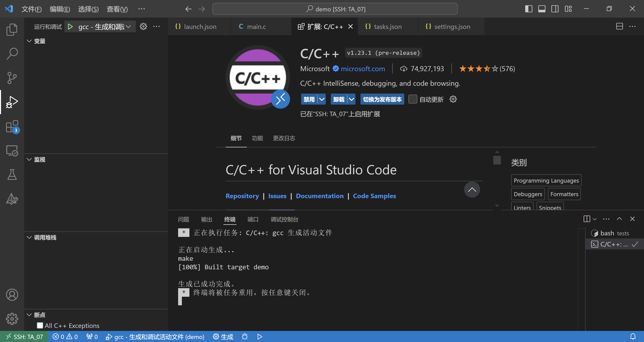This screenshot has height=342, width=644.
Task: Split the editor to the side
Action: pyautogui.click(x=620, y=26)
